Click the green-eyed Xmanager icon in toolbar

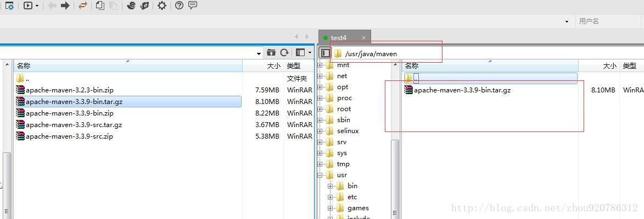pos(144,6)
